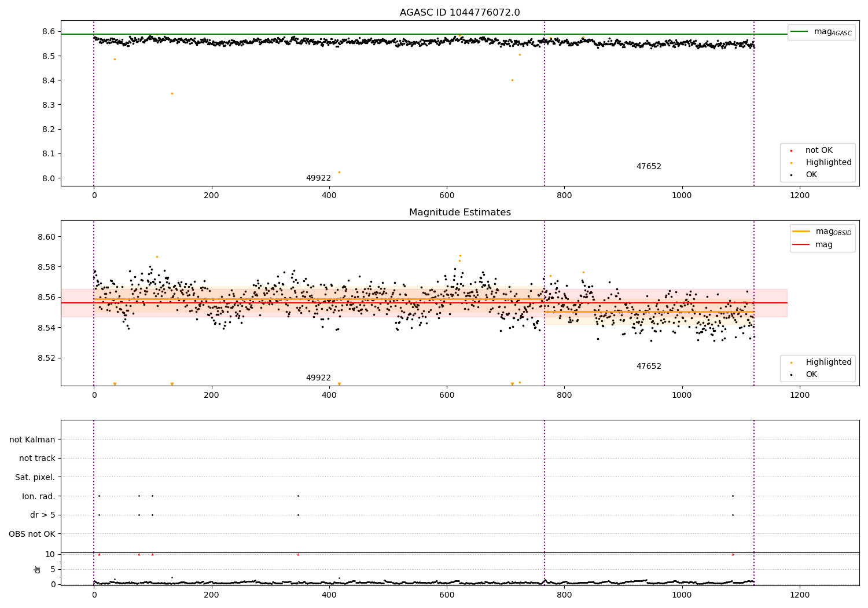Click the red 'mag' legend line swatch
868x608 pixels.
tap(801, 245)
